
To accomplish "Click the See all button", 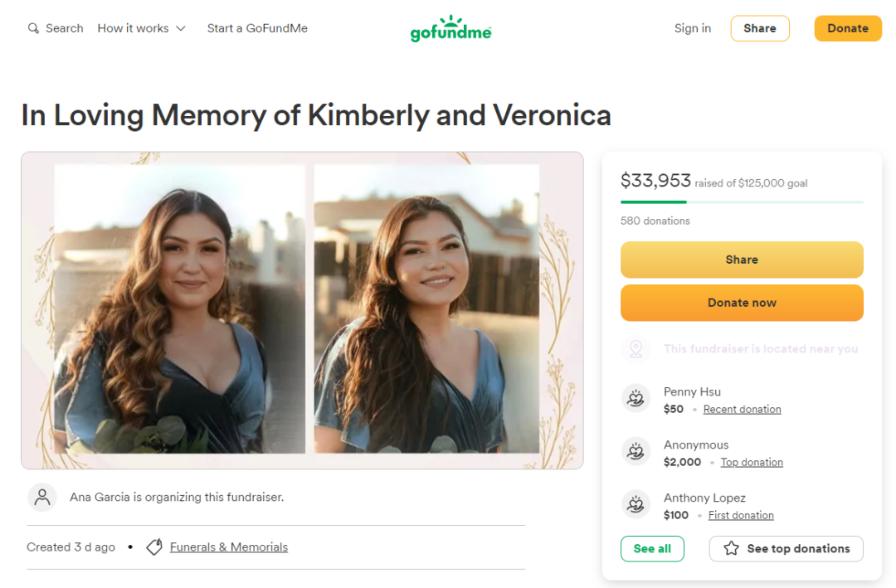I will pos(652,548).
